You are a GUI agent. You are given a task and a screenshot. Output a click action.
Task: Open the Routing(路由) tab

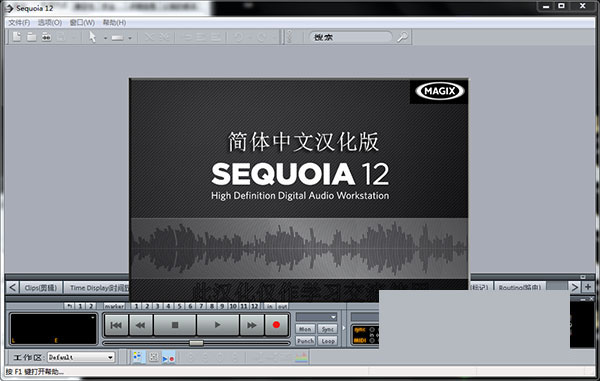tap(519, 287)
